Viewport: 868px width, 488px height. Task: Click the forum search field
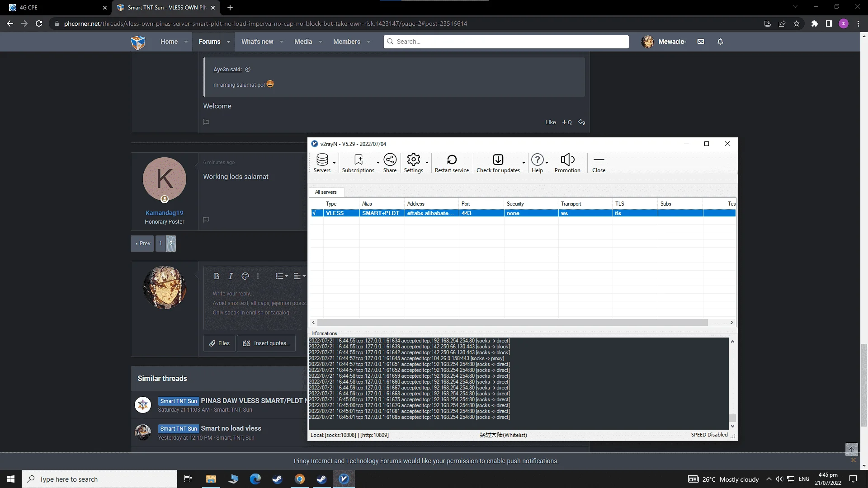click(x=506, y=42)
